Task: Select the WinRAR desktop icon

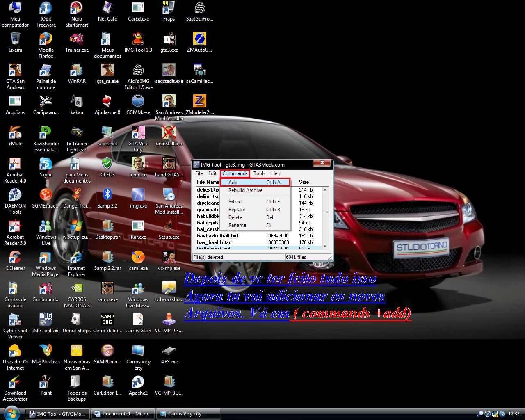Action: (x=77, y=74)
